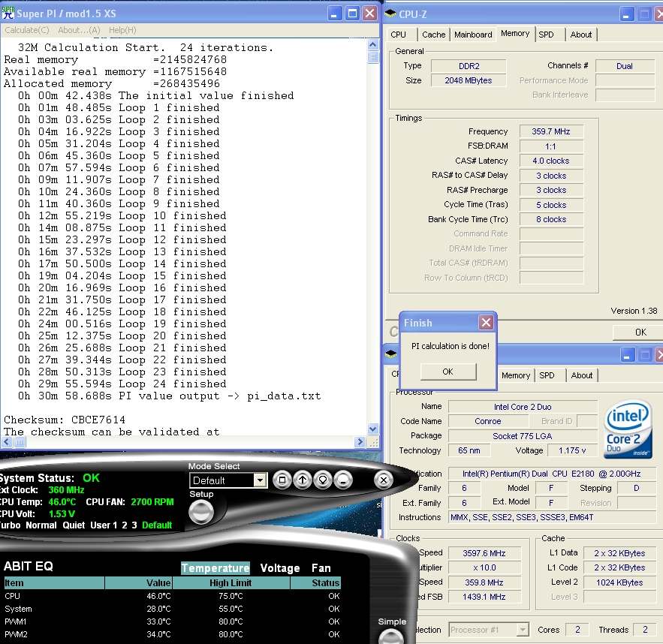Click Super PI horizontal scrollbar right arrow
The height and width of the screenshot is (644, 663).
360,442
